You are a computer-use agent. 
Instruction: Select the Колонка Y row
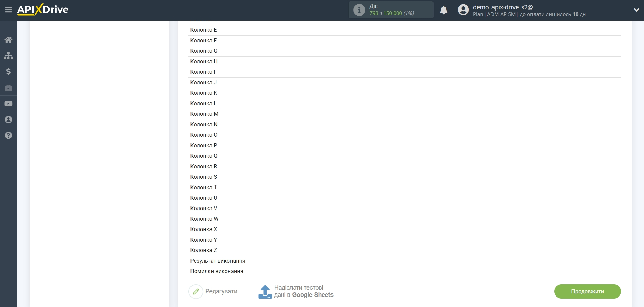tap(405, 240)
